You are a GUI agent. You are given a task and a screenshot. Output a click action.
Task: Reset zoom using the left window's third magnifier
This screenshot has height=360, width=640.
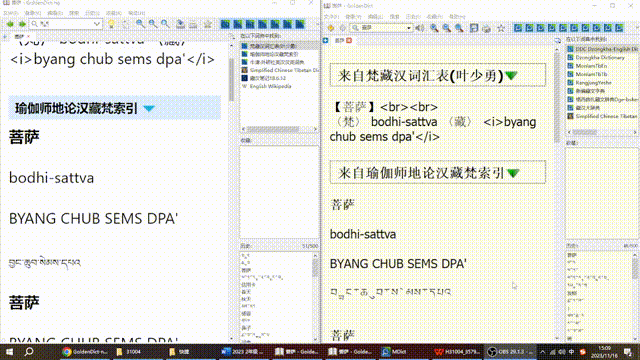coord(165,24)
